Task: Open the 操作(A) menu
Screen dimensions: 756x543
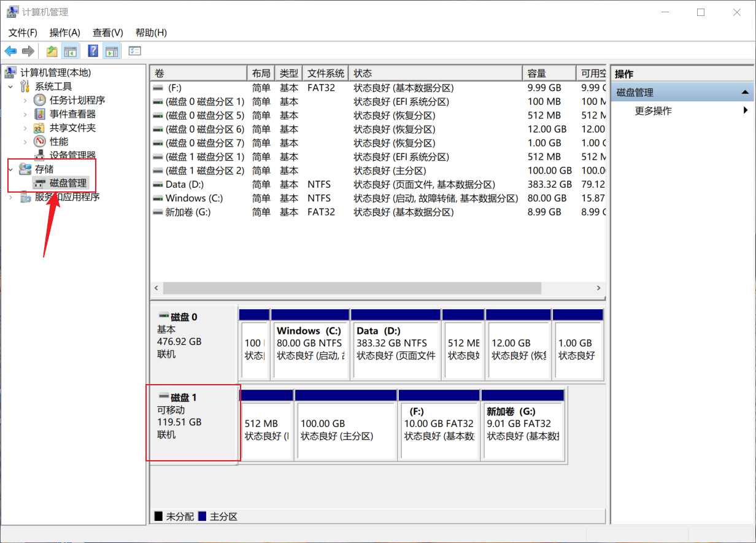Action: coord(64,33)
